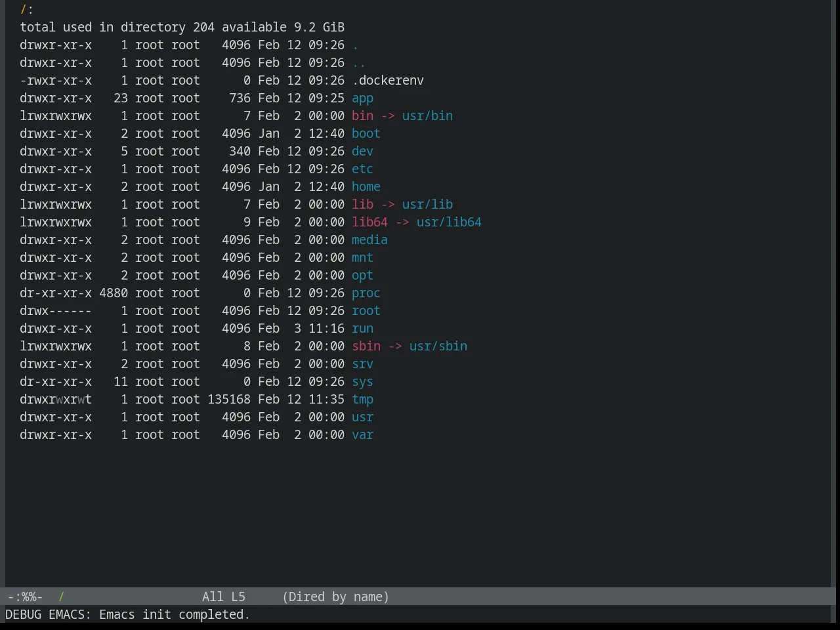This screenshot has width=840, height=630.
Task: Click 'Feb 12 11:35' date of tmp
Action: point(301,400)
